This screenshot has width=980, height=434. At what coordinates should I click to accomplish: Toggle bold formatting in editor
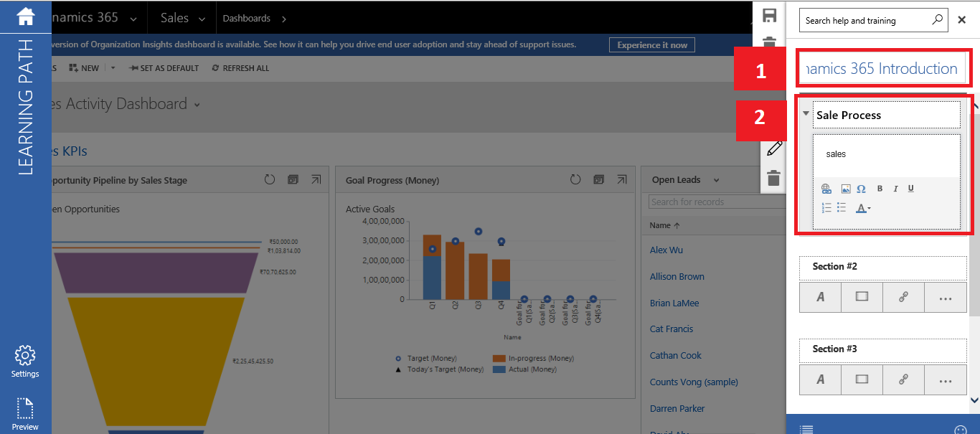881,189
